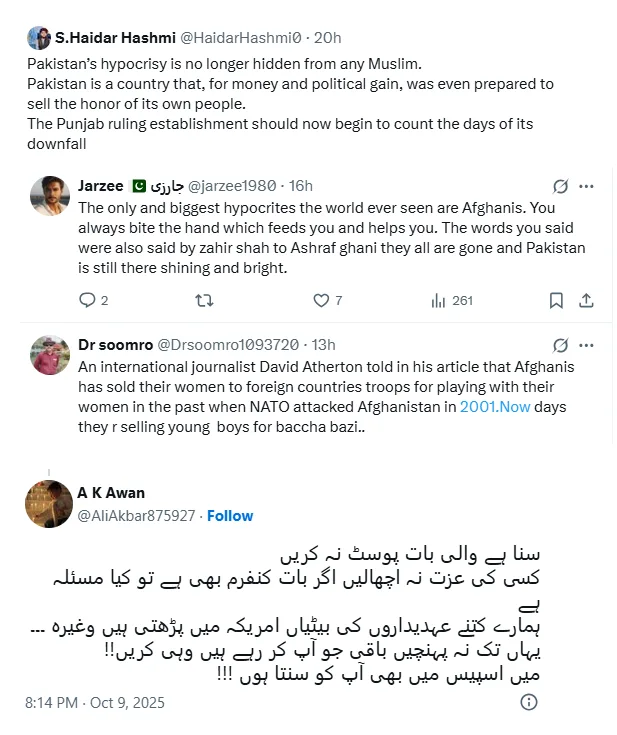Open the 8:14 PM Oct 9, 2025 timestamp
Viewport: 617px width, 735px height.
click(x=95, y=703)
